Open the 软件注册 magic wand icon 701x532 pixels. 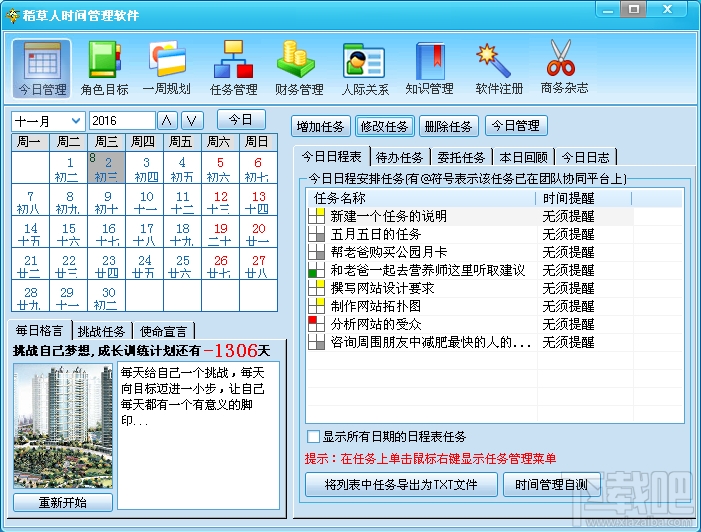point(499,68)
